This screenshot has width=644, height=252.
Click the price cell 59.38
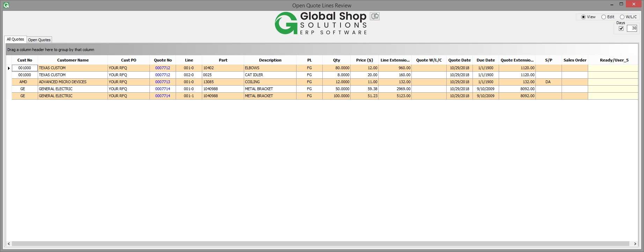365,89
